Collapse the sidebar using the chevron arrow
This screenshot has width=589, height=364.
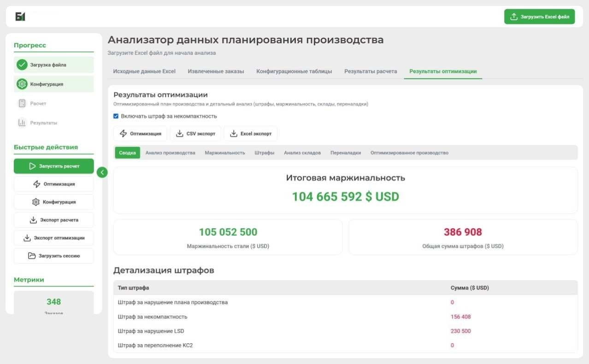pos(102,172)
